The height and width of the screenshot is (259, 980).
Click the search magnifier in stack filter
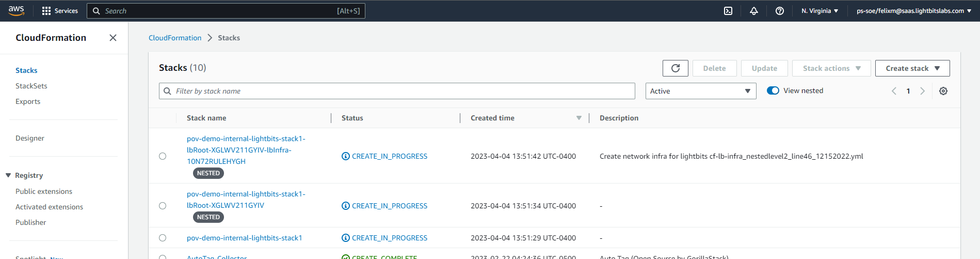click(167, 91)
